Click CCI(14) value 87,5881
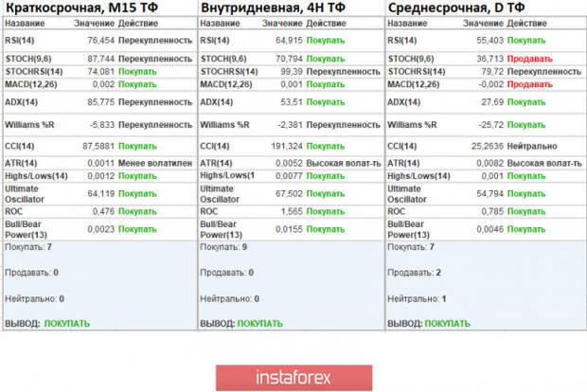 pyautogui.click(x=98, y=147)
